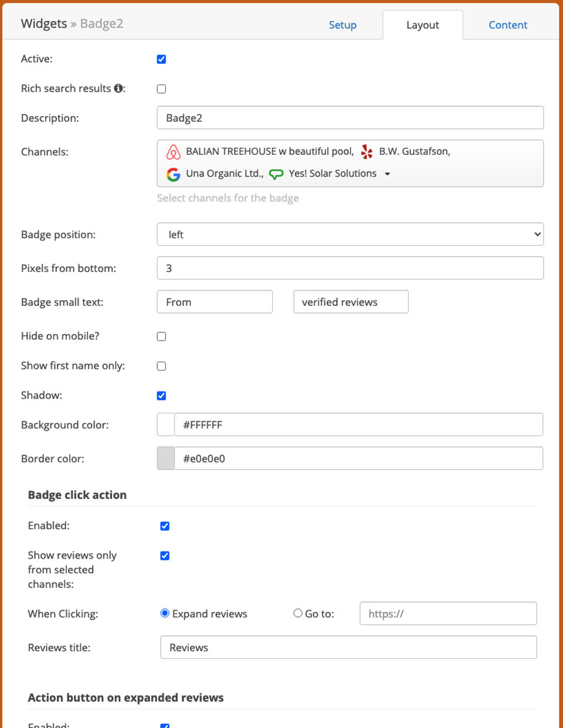
Task: Disable the Shadow checkbox
Action: click(x=162, y=396)
